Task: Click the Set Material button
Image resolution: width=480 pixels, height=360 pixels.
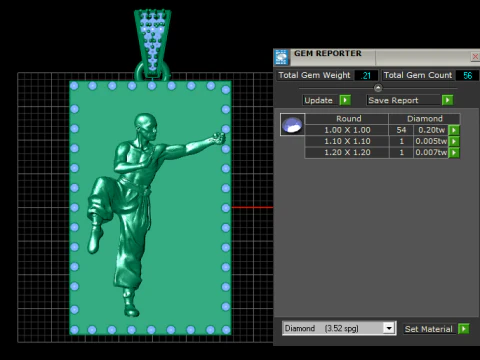Action: (429, 329)
